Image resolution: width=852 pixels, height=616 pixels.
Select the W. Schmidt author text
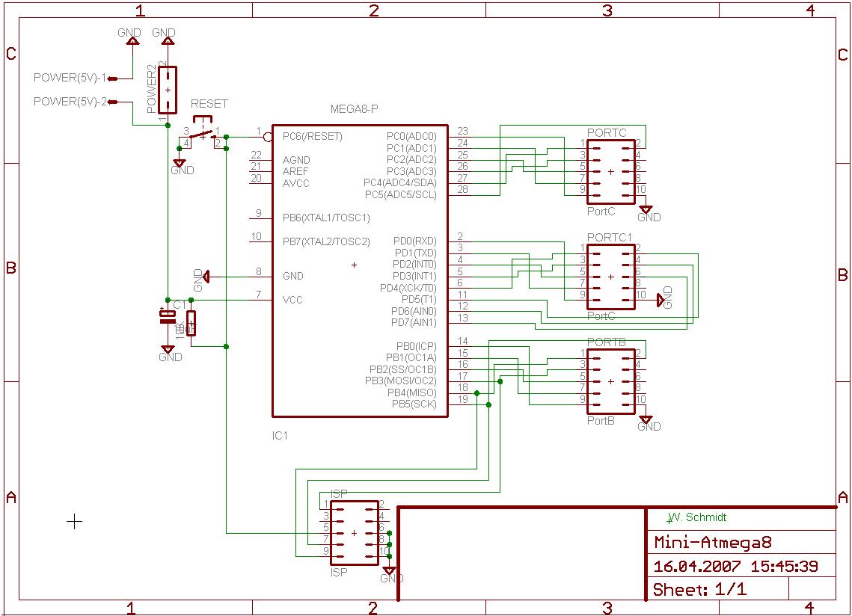pos(699,517)
